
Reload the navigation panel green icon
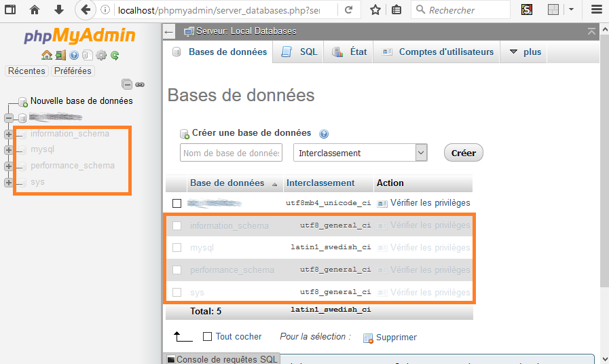click(115, 55)
